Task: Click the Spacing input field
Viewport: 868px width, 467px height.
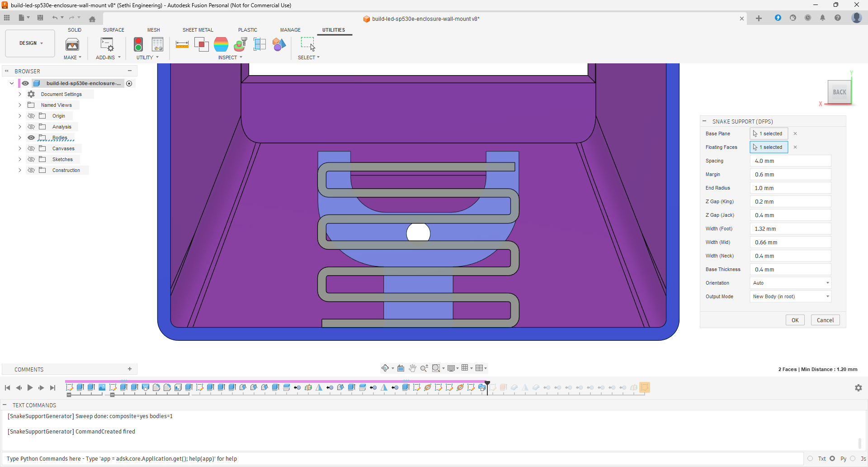Action: click(x=790, y=161)
